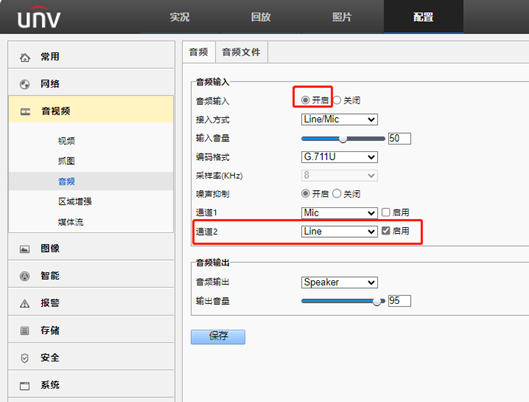Select 关闭 for 噪声抑制
This screenshot has height=402, width=529.
tap(337, 194)
